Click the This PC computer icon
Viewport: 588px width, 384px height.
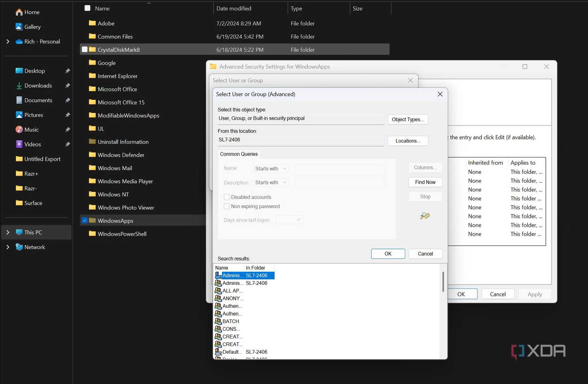point(19,232)
